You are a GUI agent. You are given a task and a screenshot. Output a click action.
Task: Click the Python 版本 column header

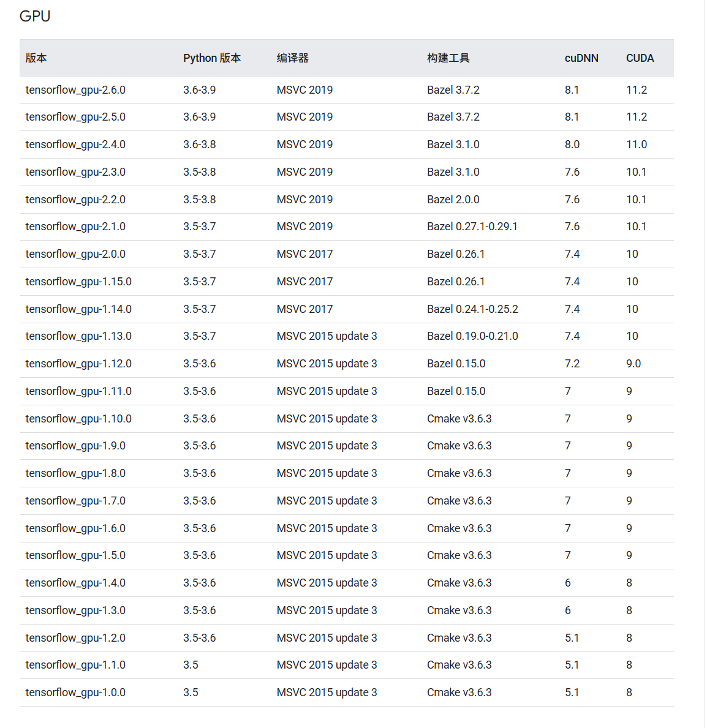pyautogui.click(x=212, y=58)
